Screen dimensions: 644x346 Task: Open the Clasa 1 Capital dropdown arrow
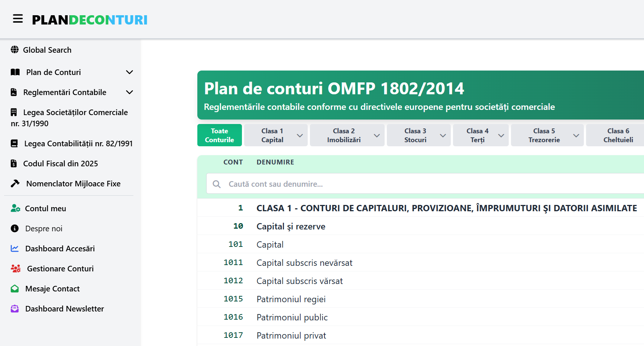(300, 136)
